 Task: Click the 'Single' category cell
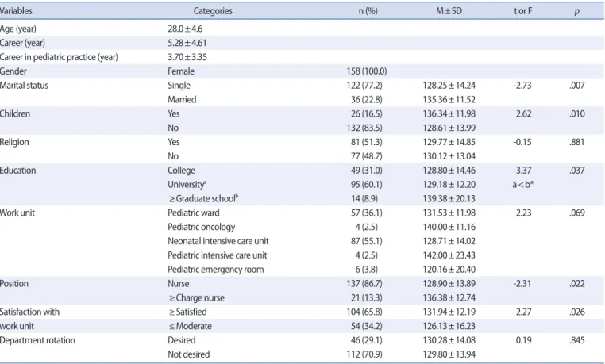[x=179, y=86]
